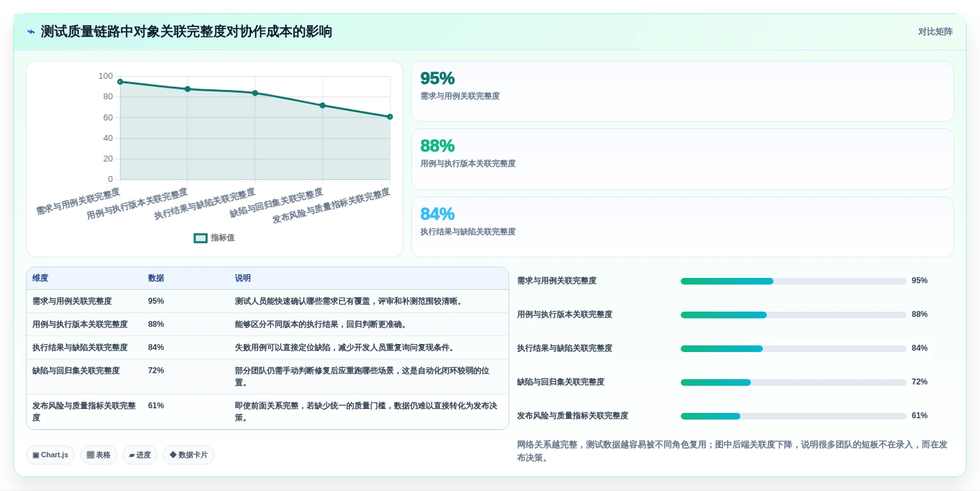Click the 88% value in the table

(156, 324)
